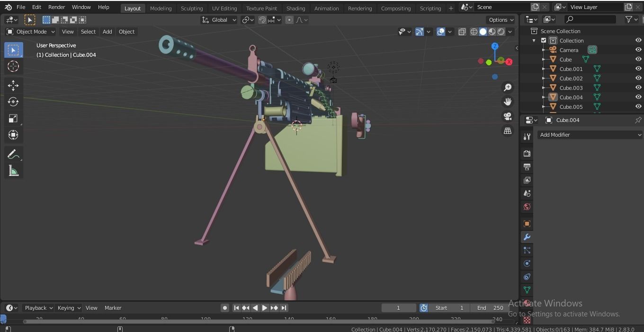
Task: Open the Modifiers wrench tab
Action: pyautogui.click(x=527, y=236)
